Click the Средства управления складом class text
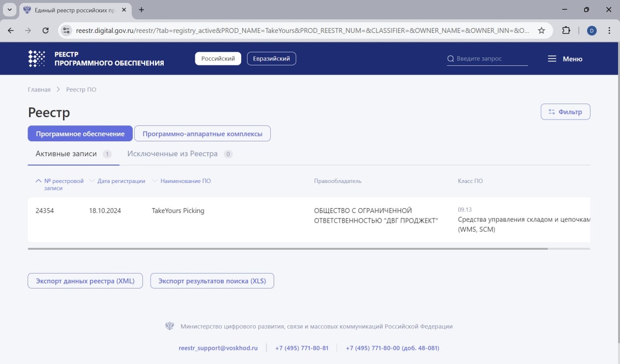The image size is (620, 364). (524, 225)
